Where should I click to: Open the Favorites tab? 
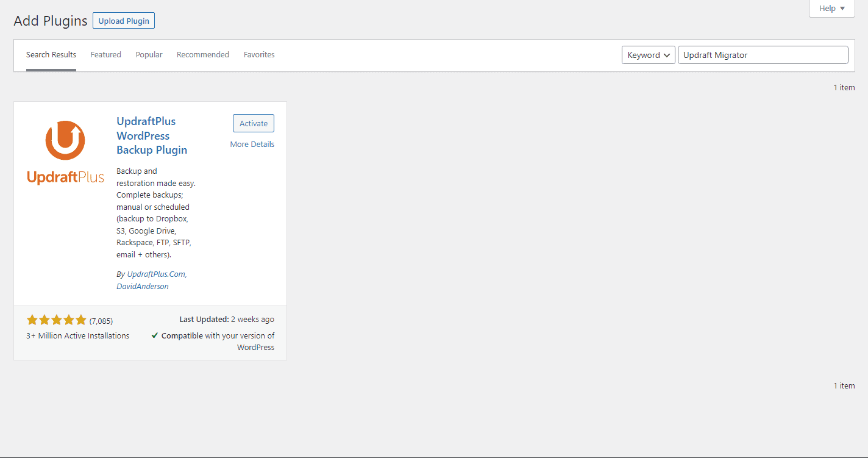[259, 55]
